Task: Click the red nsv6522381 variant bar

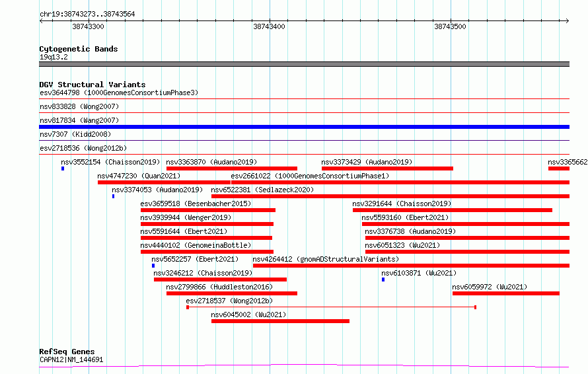Action: click(390, 196)
